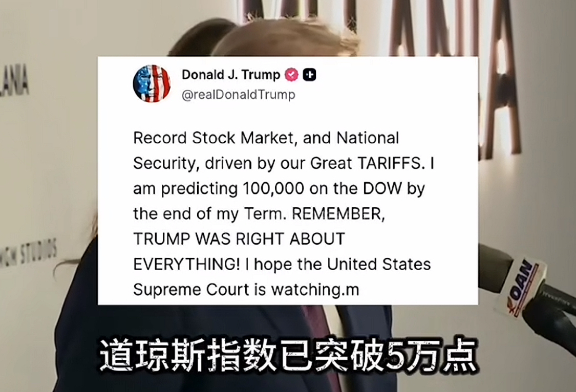The image size is (576, 392).
Task: Click the black plus badge beside the name
Action: tap(309, 75)
